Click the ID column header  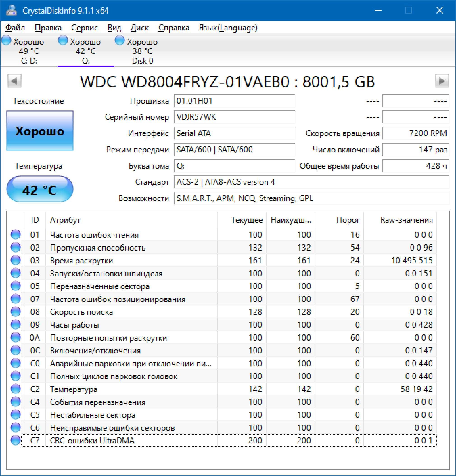coord(35,220)
